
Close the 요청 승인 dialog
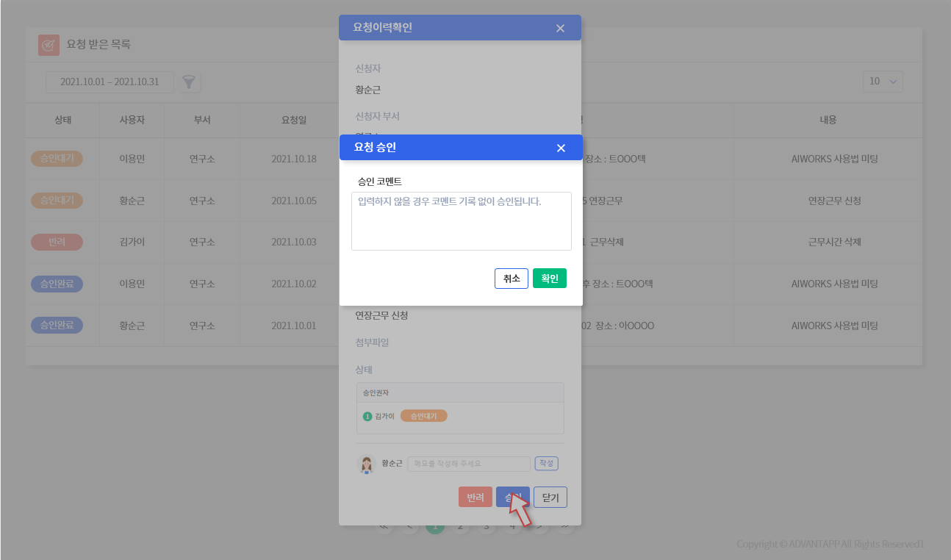pos(561,148)
